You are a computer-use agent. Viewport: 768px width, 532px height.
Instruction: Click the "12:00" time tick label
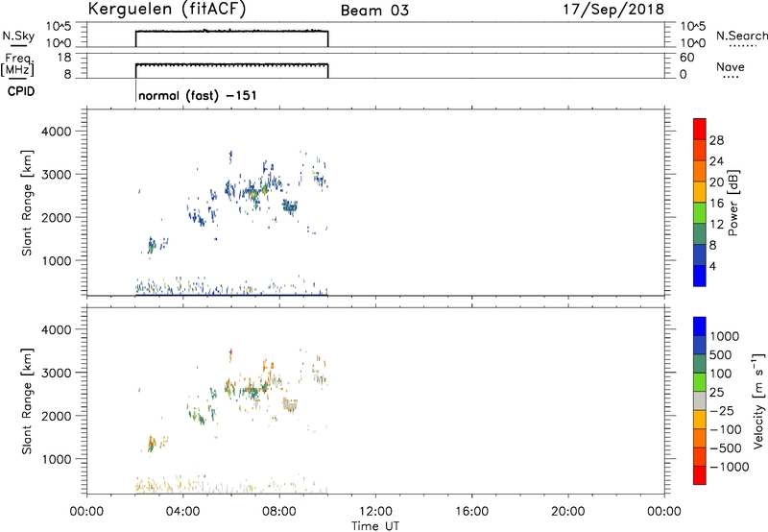coord(375,512)
